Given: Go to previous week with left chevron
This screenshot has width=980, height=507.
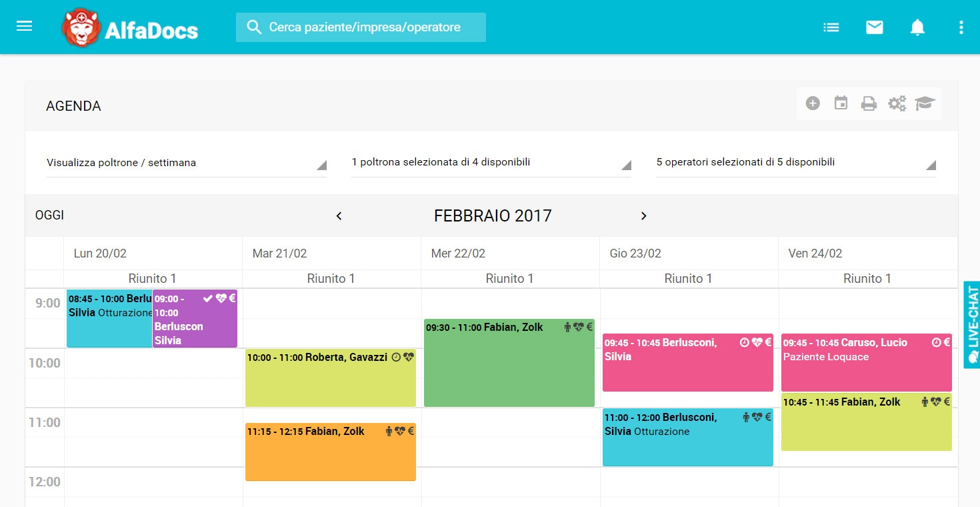Looking at the screenshot, I should (339, 216).
